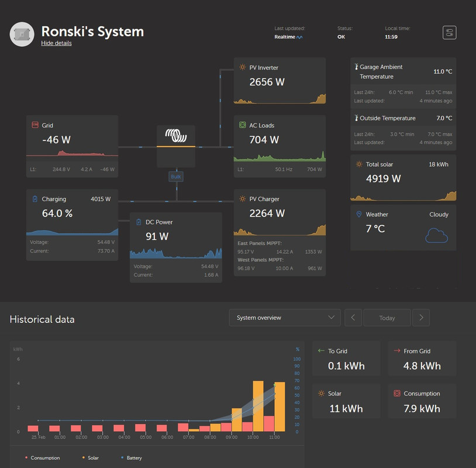Click the AC Loads 704 W value
Image resolution: width=476 pixels, height=468 pixels.
point(264,140)
